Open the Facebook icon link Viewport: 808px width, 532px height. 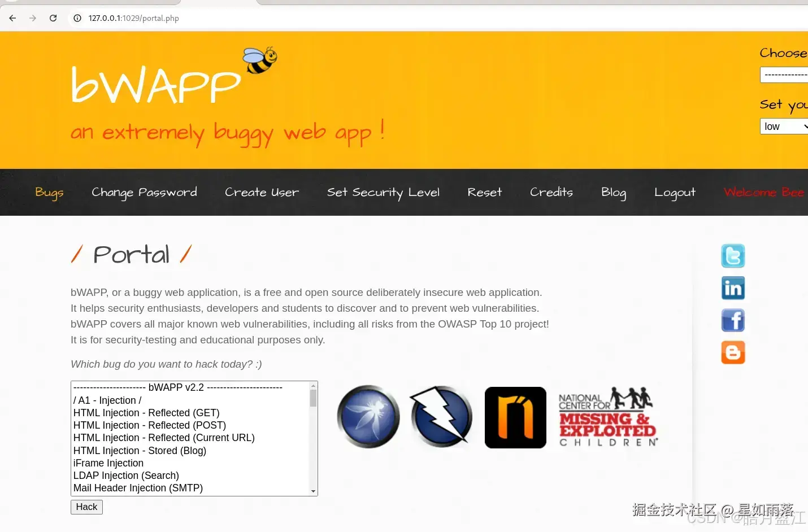(733, 320)
